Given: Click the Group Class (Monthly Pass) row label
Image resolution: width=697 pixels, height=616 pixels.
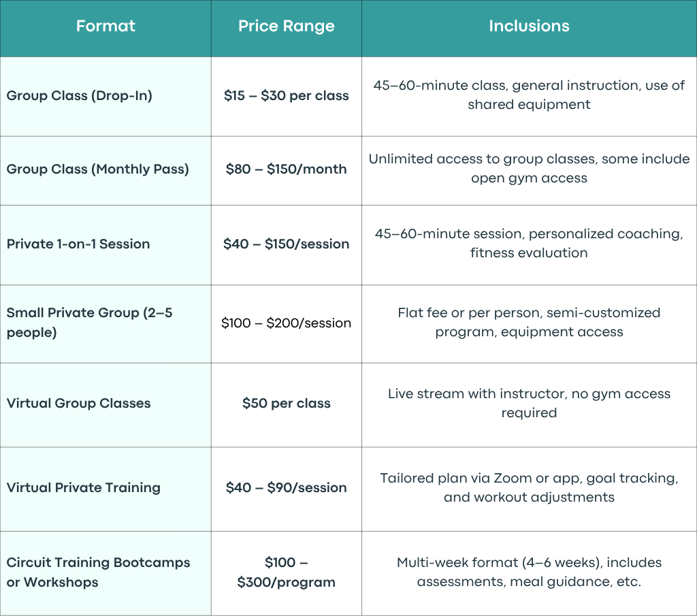Looking at the screenshot, I should coord(98,169).
